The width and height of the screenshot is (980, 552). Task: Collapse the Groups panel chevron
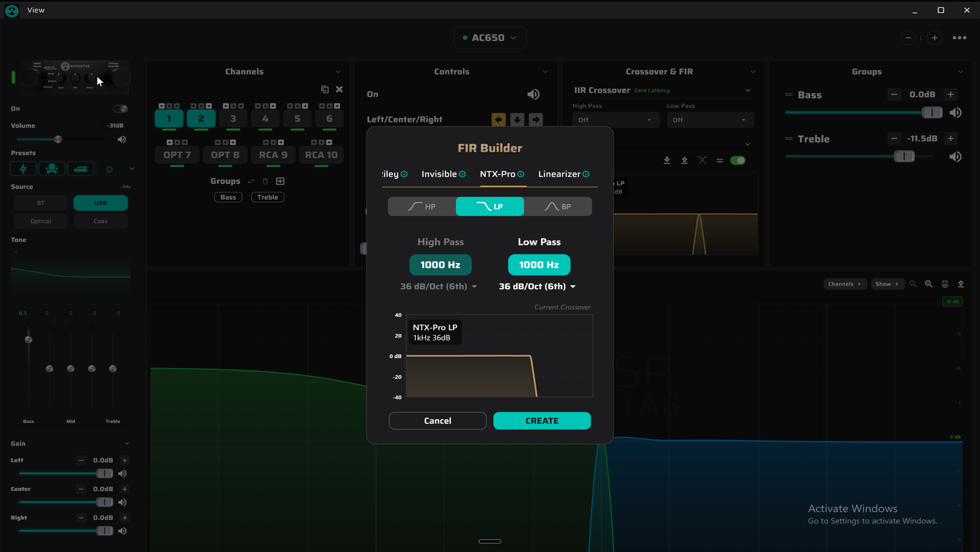tap(960, 72)
